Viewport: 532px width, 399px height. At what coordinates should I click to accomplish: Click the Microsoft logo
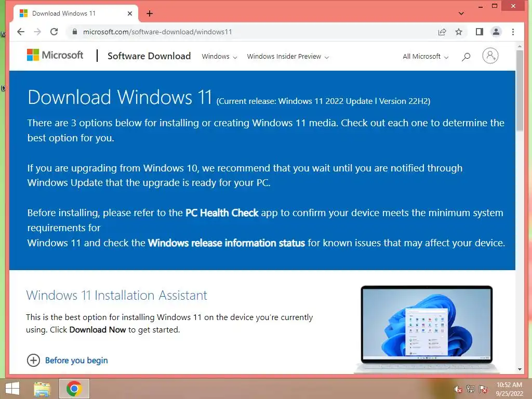[55, 55]
